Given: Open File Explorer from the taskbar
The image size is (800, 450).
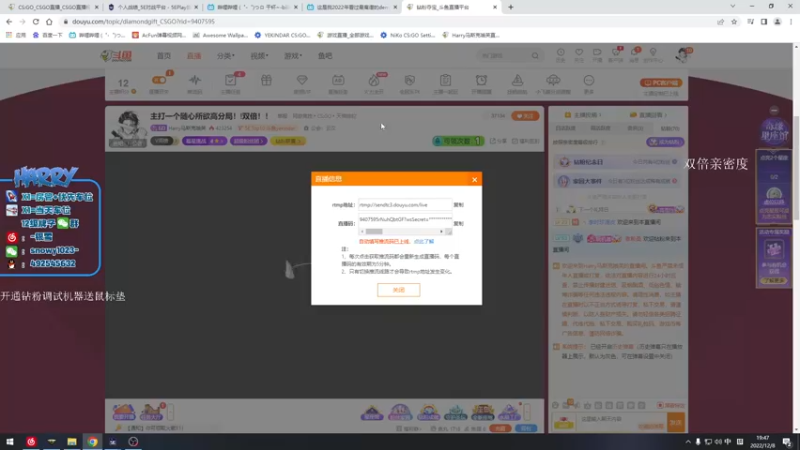Looking at the screenshot, I should click(72, 442).
